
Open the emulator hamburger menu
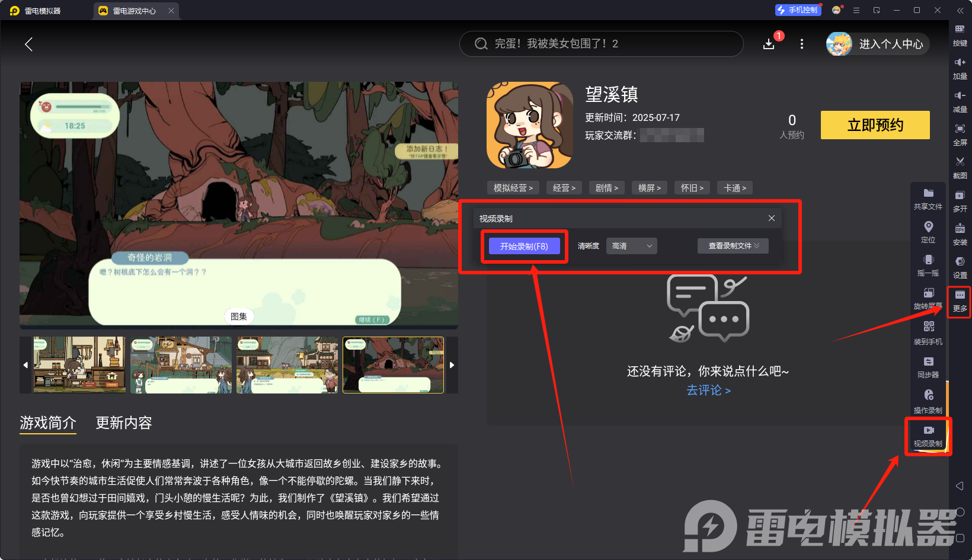tap(856, 10)
